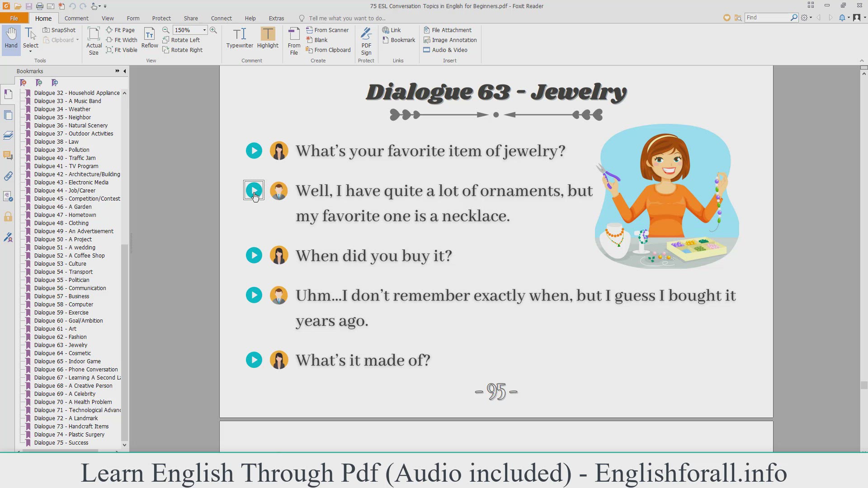Open the zoom percentage dropdown
This screenshot has height=488, width=868.
[x=204, y=30]
